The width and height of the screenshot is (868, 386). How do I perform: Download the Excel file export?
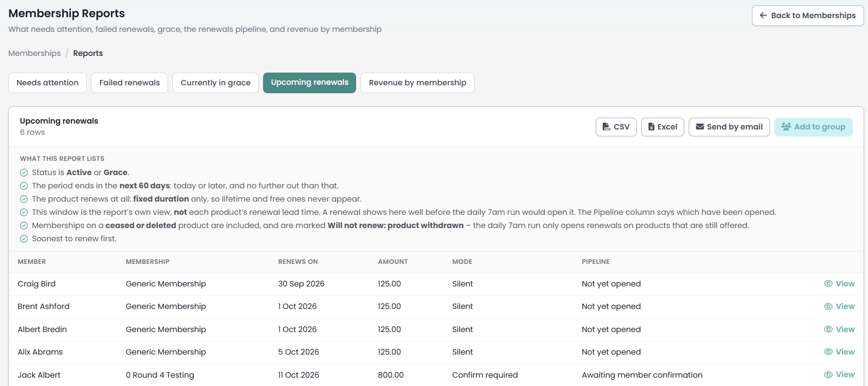click(662, 127)
